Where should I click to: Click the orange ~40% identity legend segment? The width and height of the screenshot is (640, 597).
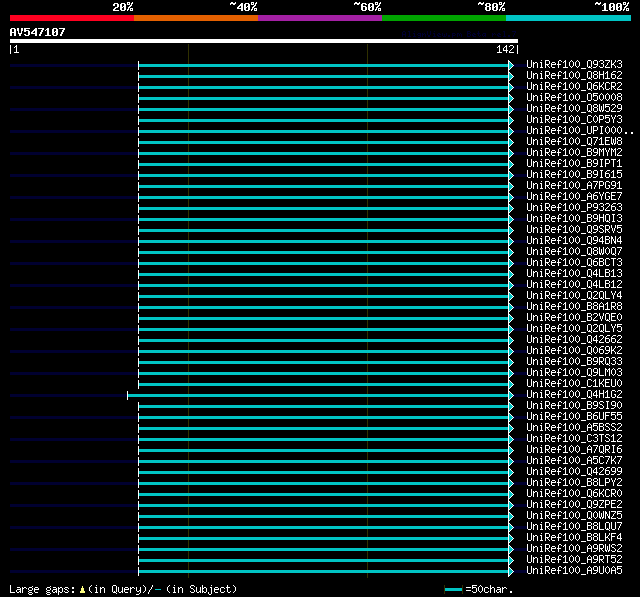(x=196, y=18)
